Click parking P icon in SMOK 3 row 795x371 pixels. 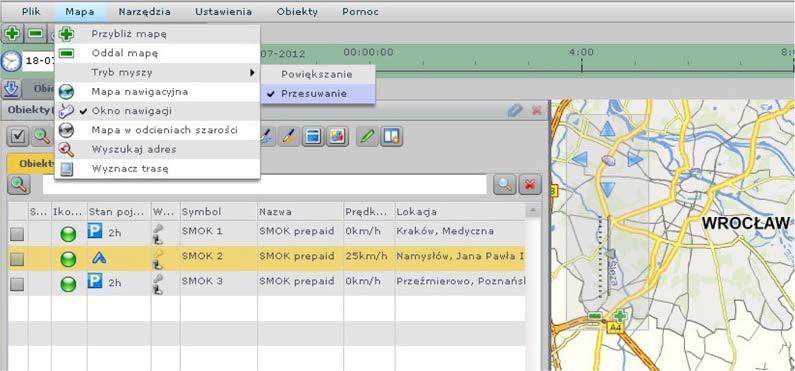click(95, 280)
